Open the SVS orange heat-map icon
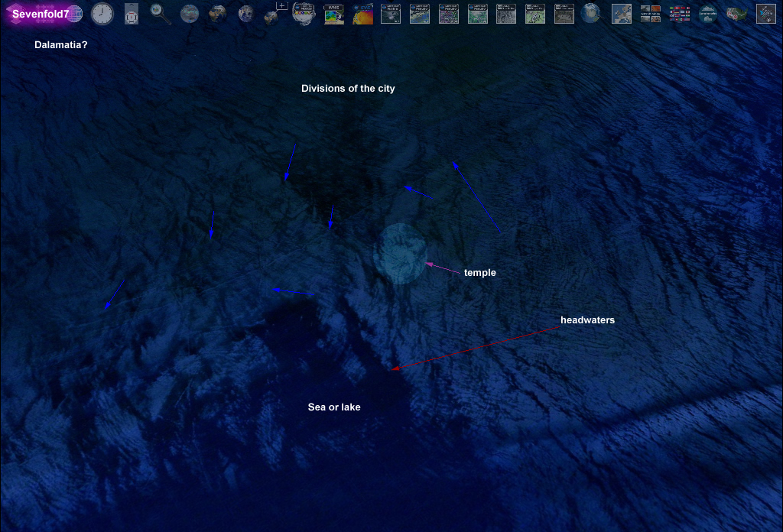783x532 pixels. (362, 14)
